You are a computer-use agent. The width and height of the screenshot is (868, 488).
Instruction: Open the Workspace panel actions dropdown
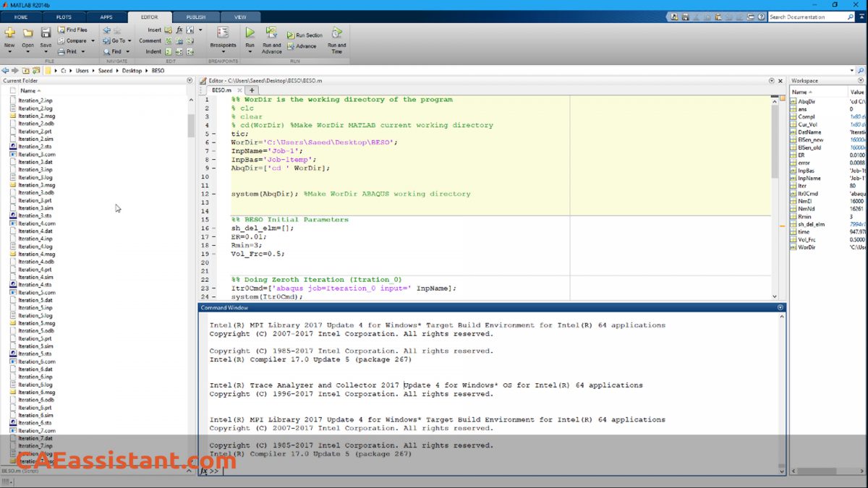point(861,80)
